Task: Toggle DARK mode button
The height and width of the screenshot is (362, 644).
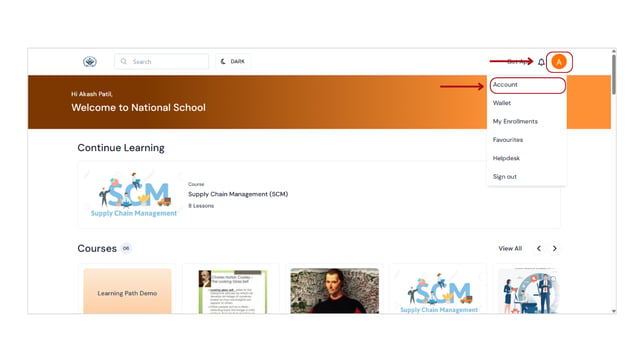Action: point(233,62)
